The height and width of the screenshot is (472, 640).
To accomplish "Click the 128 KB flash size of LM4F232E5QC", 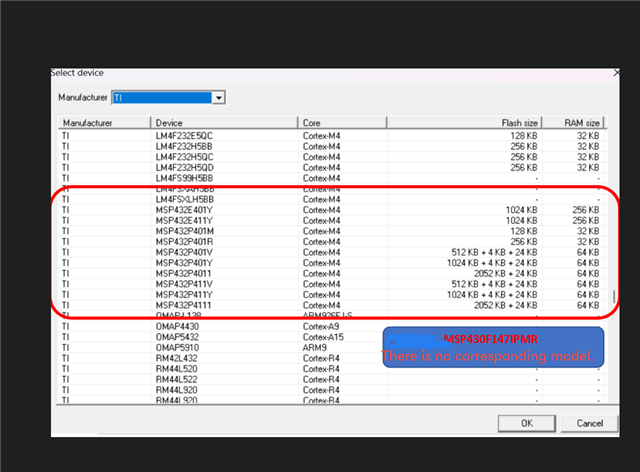I will pos(524,136).
